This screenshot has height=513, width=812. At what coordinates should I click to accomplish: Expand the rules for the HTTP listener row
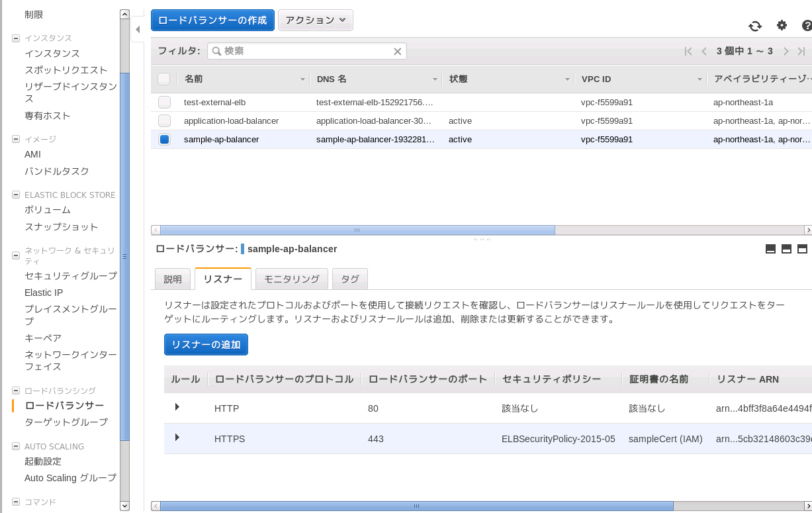[177, 407]
